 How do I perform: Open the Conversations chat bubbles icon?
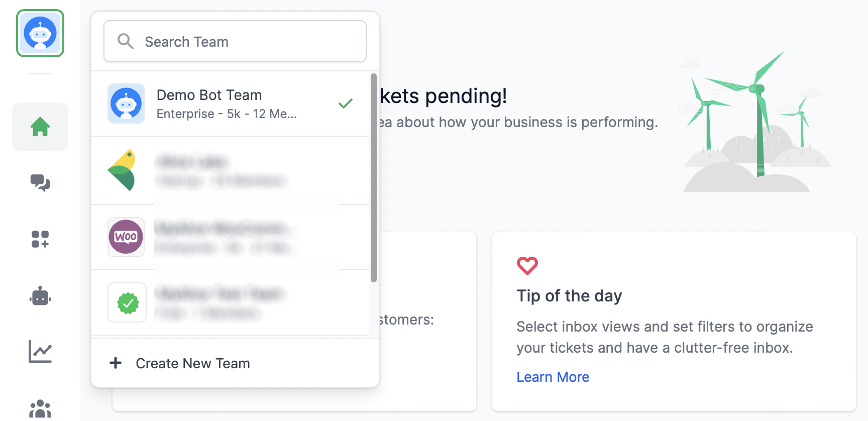[40, 183]
